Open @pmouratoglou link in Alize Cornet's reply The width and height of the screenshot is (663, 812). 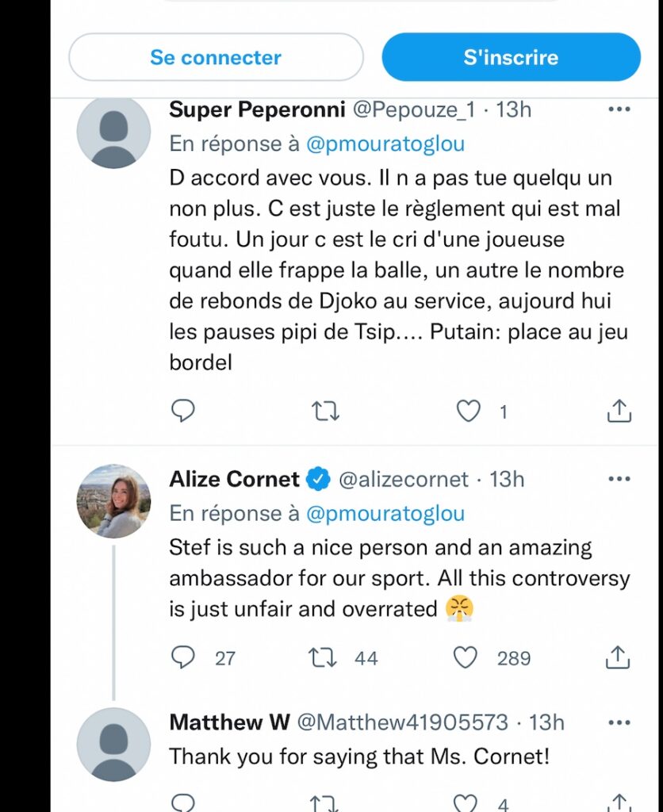click(385, 514)
